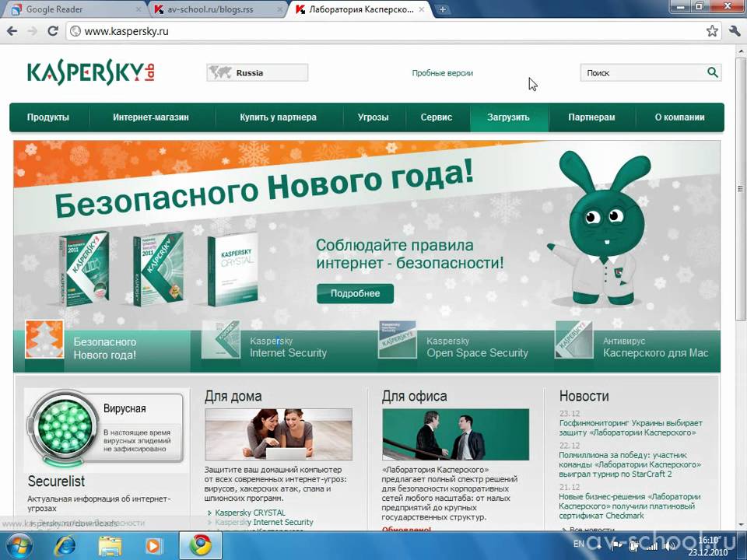Click the Для дома photo of two women

[279, 434]
